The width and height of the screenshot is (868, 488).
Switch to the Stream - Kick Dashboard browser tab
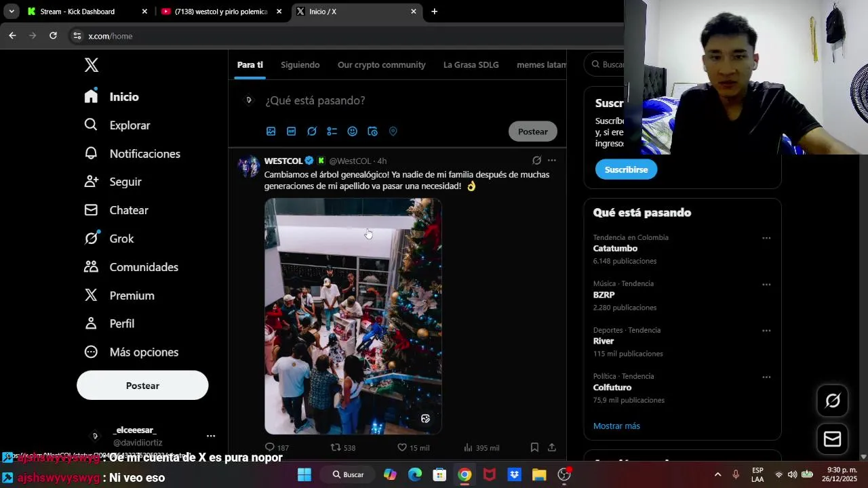85,12
